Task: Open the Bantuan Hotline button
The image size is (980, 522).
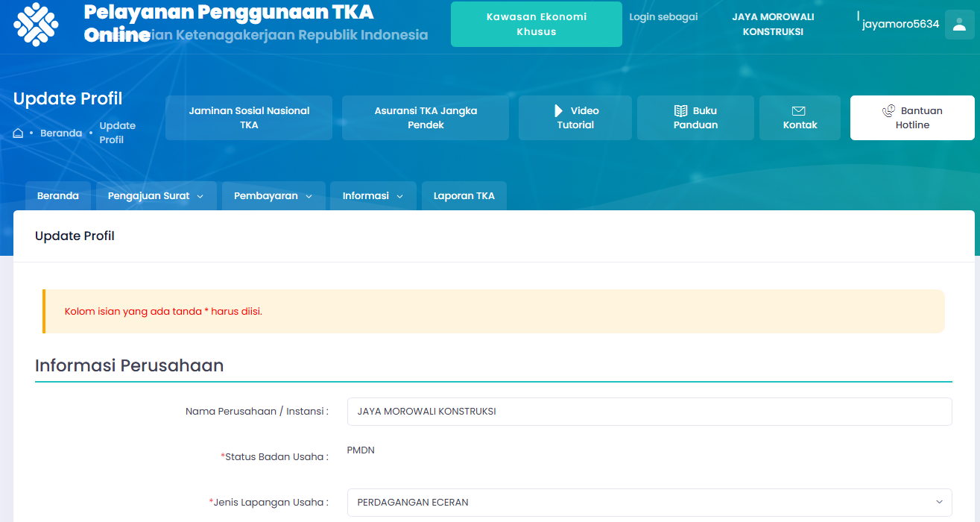Action: click(x=912, y=118)
